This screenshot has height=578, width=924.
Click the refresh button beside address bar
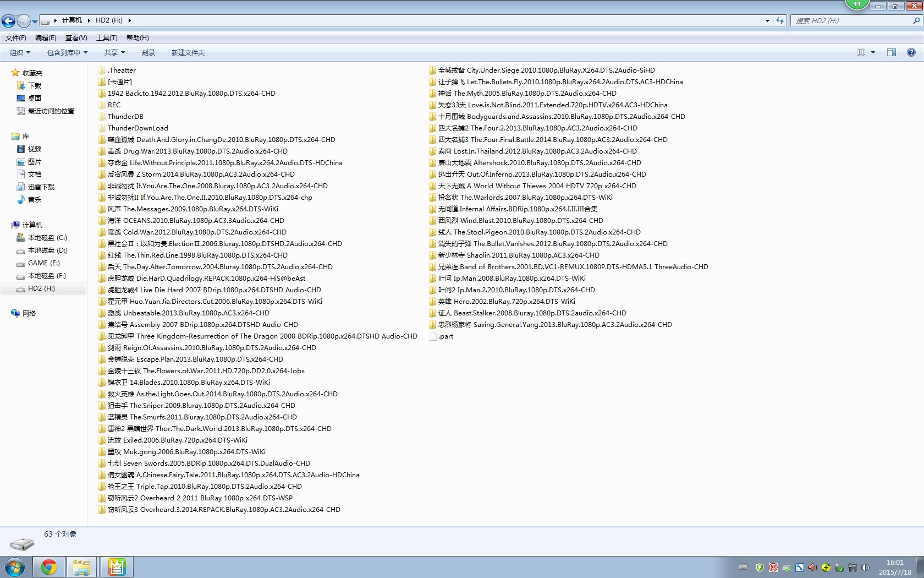780,21
